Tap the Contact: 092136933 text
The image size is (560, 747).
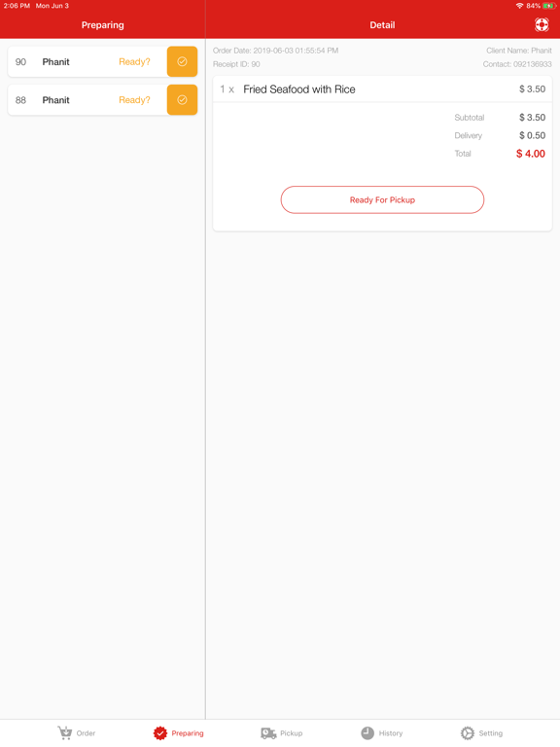(x=517, y=64)
